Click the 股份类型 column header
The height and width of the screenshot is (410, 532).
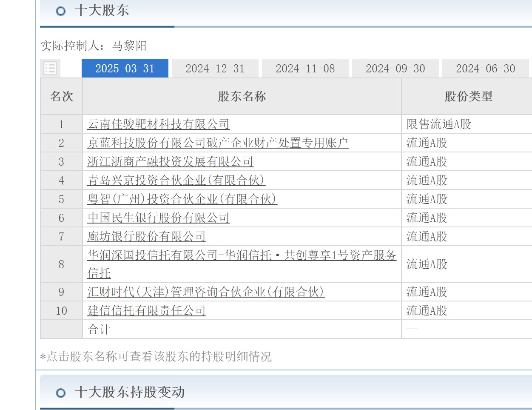click(468, 96)
